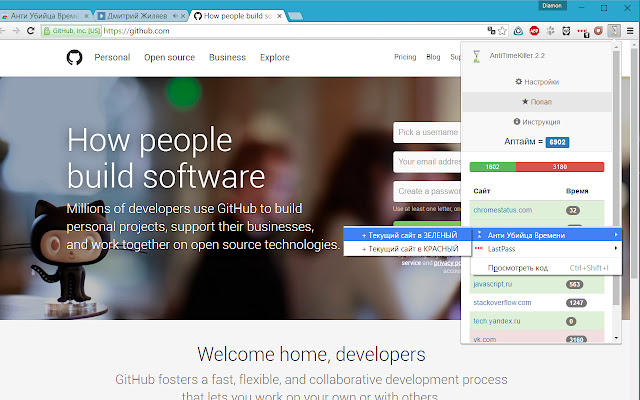Click the blue triangular extension icon
Image resolution: width=640 pixels, height=400 pixels.
(x=518, y=31)
